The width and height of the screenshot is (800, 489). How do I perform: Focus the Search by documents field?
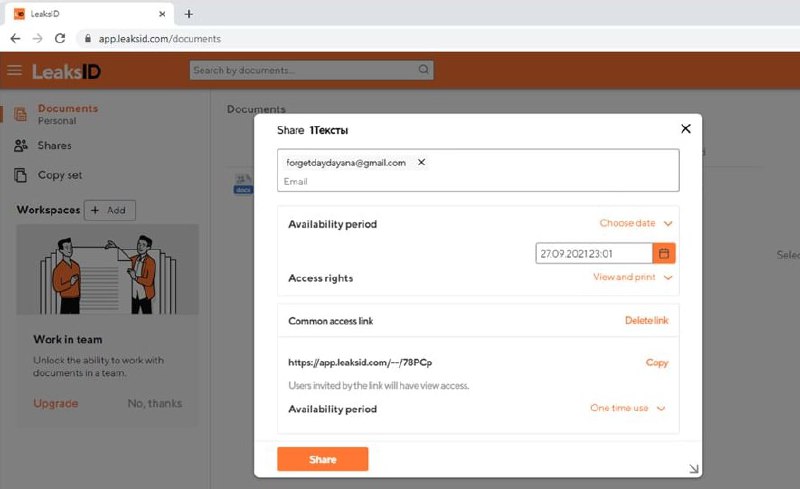311,70
